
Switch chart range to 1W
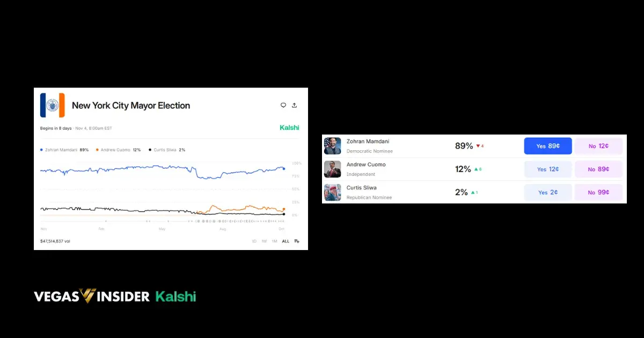(x=264, y=241)
